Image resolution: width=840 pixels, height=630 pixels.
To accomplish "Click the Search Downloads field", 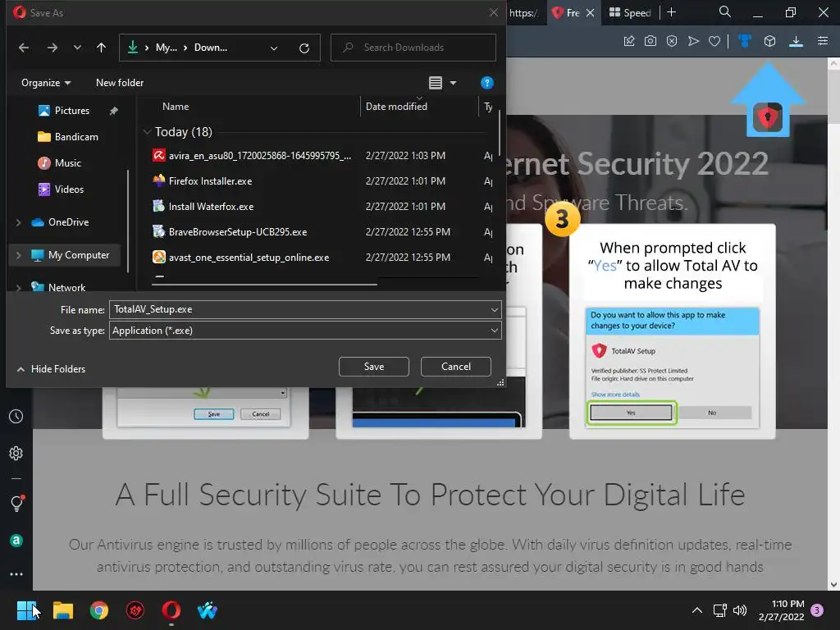I will click(413, 48).
